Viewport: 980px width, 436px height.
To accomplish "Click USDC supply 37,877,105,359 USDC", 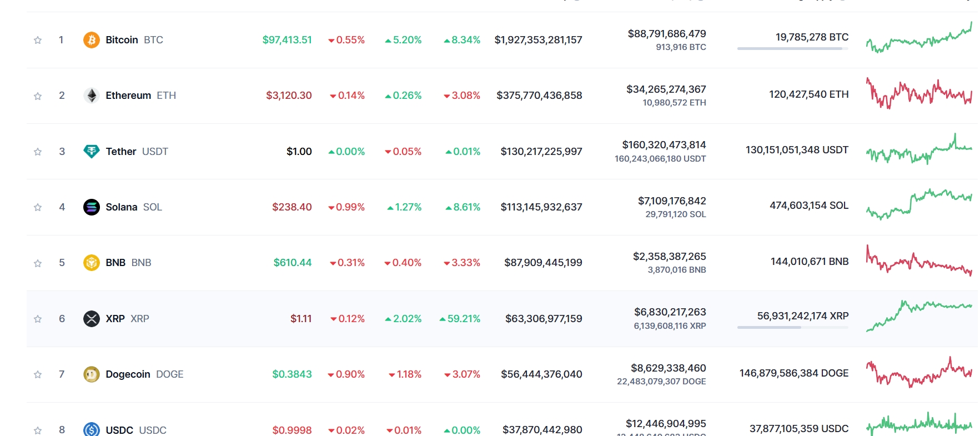I will (x=799, y=429).
